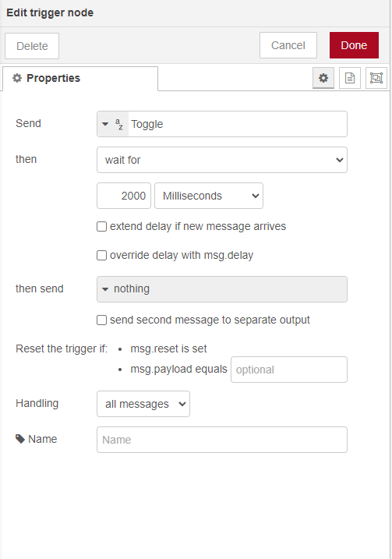
Task: Click the string type a-z icon
Action: click(x=119, y=124)
